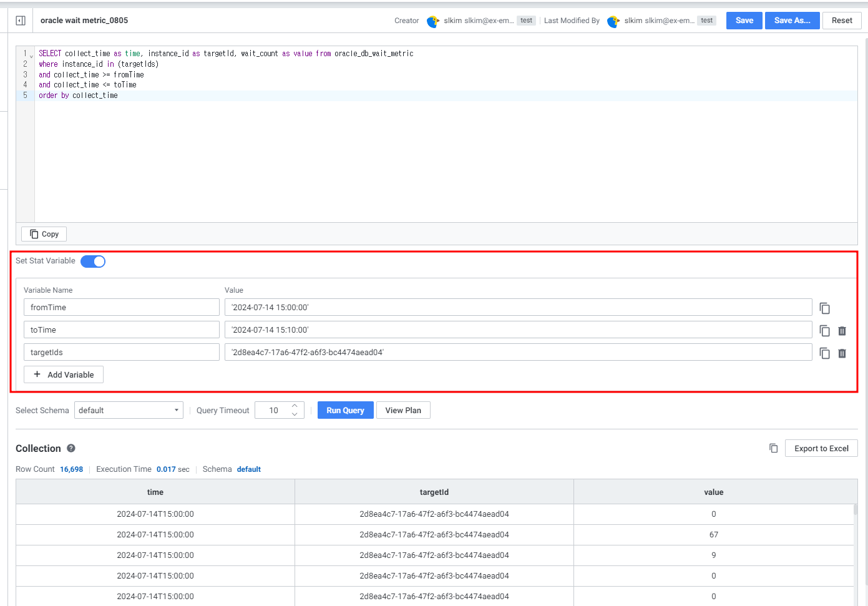Delete the targetIds variable row
868x606 pixels.
(842, 353)
